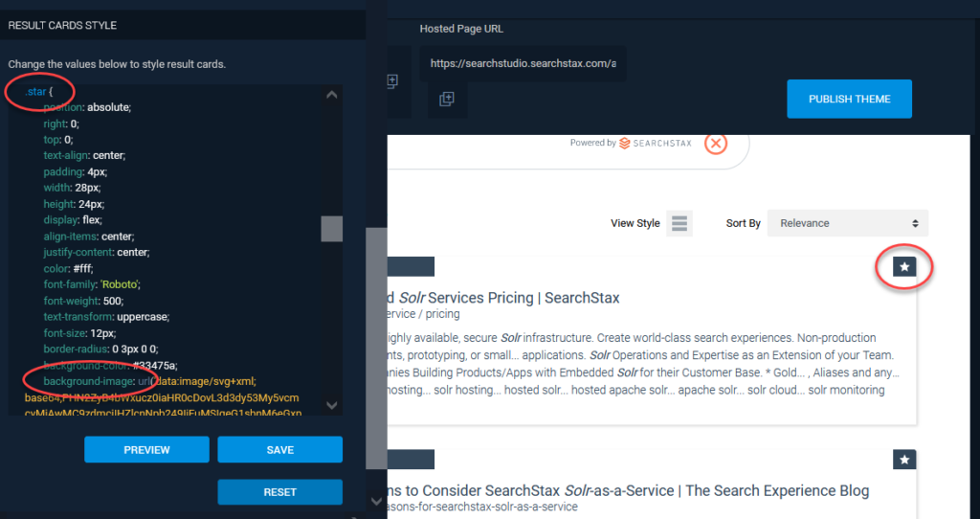The image size is (980, 519).
Task: Click the Hosted Page URL field
Action: pos(523,63)
